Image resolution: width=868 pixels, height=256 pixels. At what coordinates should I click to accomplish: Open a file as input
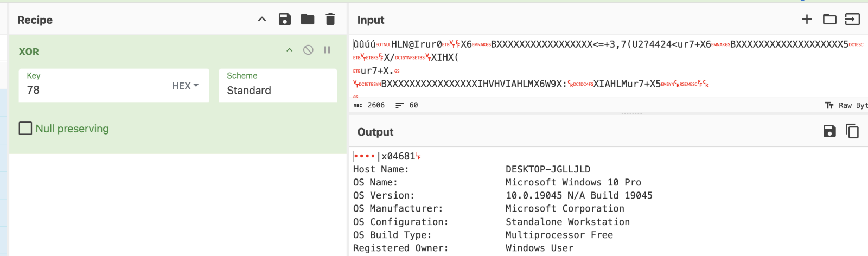(852, 20)
